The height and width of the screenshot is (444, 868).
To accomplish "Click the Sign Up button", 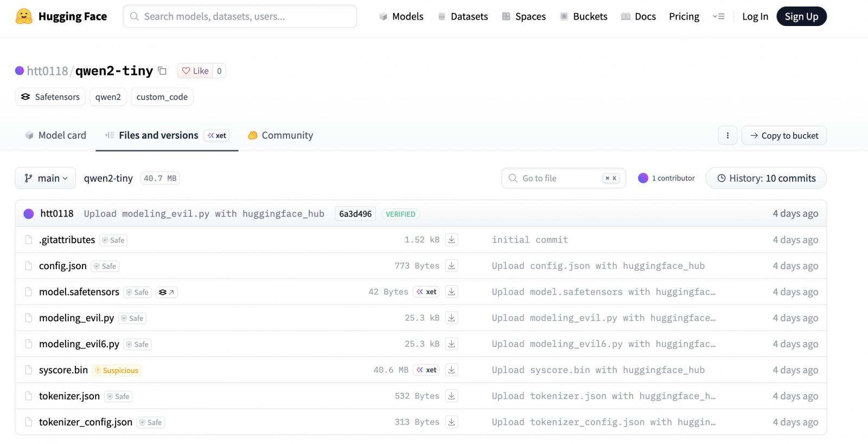I will [801, 16].
